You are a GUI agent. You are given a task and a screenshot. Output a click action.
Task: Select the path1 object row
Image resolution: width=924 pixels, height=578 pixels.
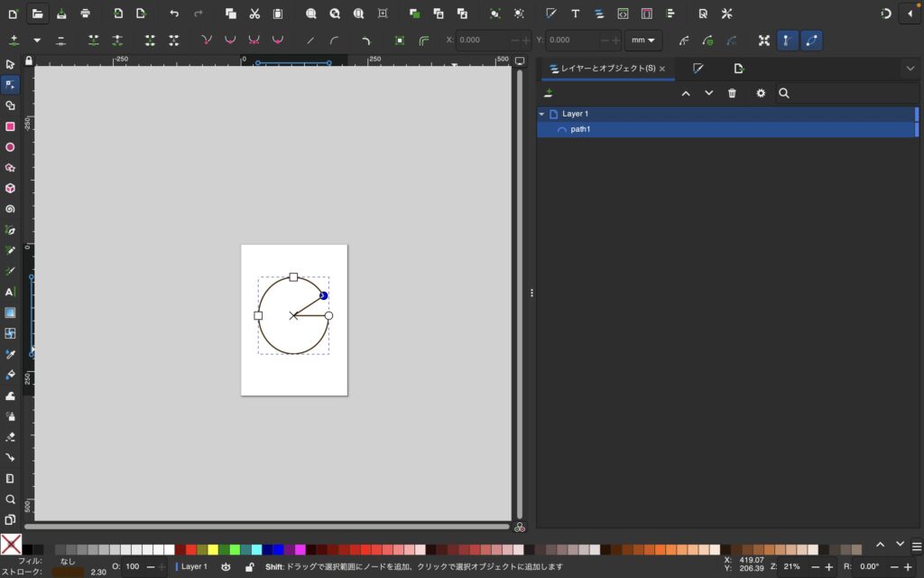click(727, 129)
